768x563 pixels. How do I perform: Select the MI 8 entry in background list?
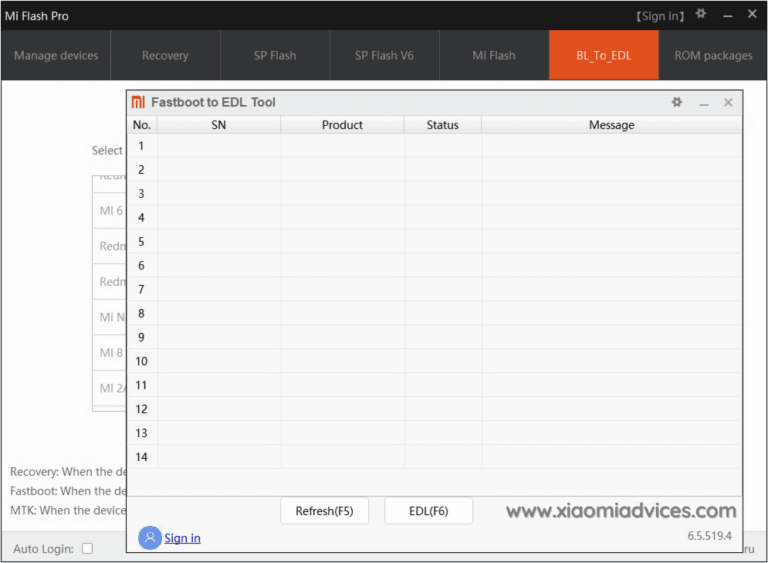click(x=110, y=353)
